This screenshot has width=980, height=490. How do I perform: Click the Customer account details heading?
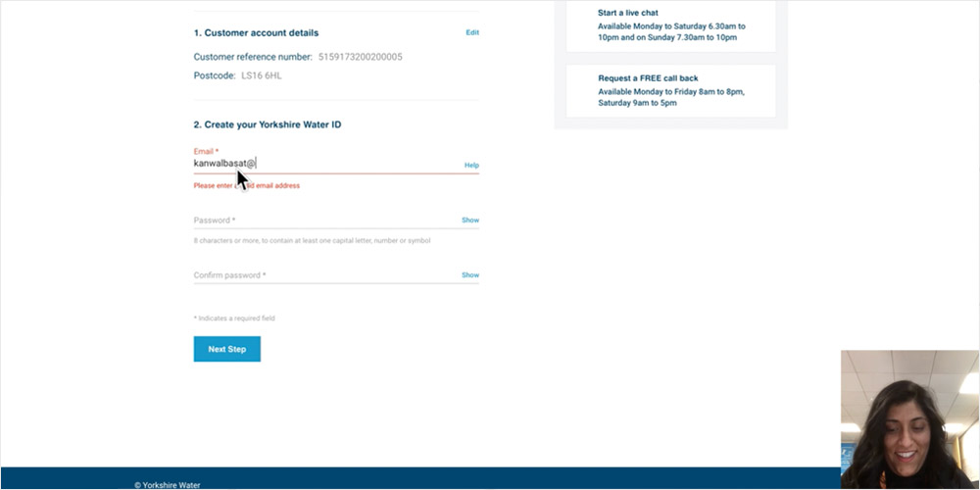(256, 33)
